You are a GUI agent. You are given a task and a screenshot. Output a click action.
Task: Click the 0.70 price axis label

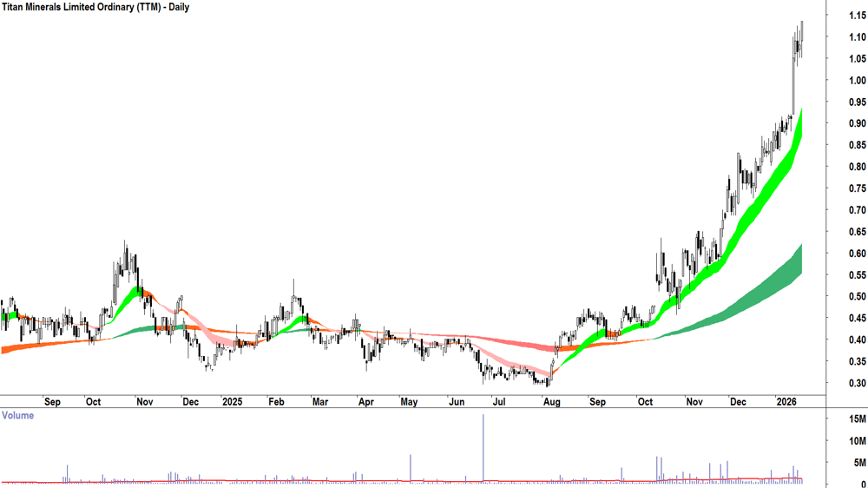[857, 210]
